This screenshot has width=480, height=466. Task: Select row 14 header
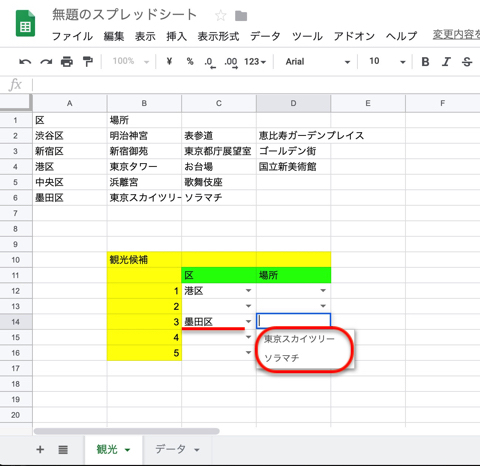click(x=16, y=322)
